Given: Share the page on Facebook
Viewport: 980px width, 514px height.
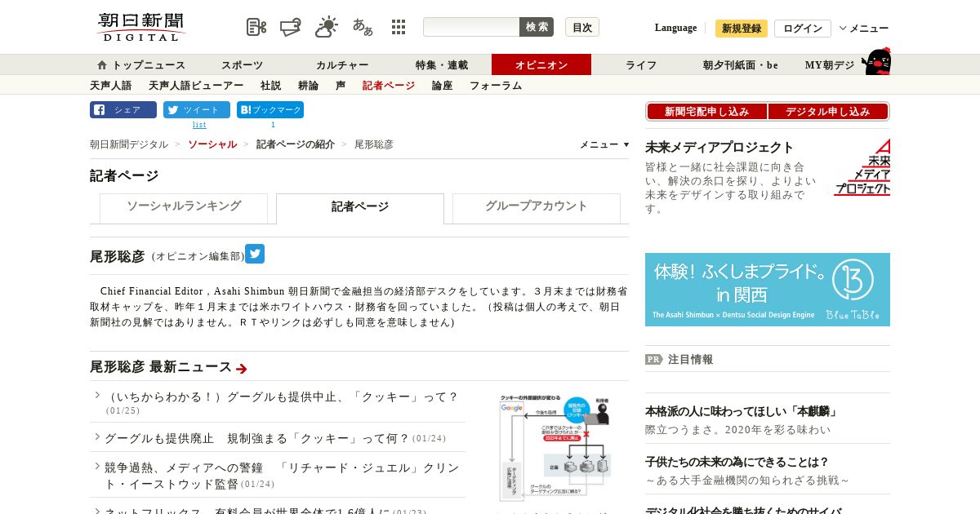Looking at the screenshot, I should coord(123,110).
